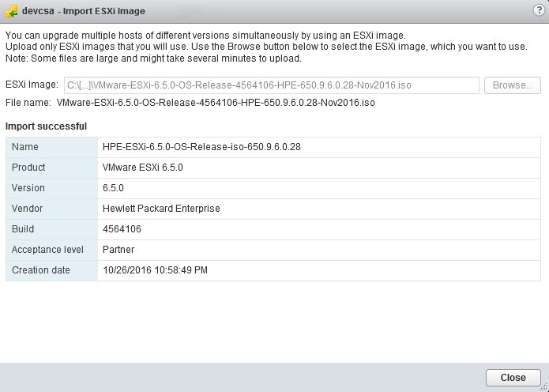Click the Build number 4564106
Image resolution: width=549 pixels, height=392 pixels.
pos(122,229)
